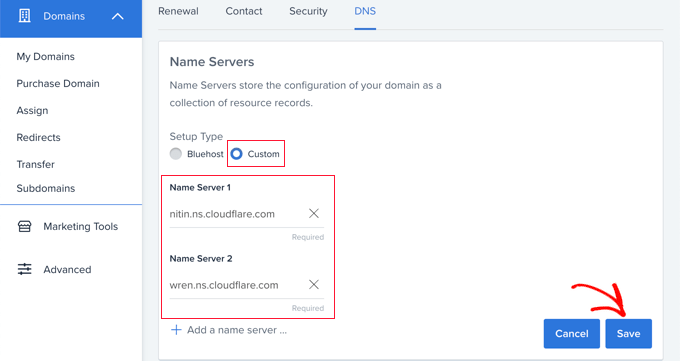Open the Renewal tab
The height and width of the screenshot is (361, 680).
point(178,11)
